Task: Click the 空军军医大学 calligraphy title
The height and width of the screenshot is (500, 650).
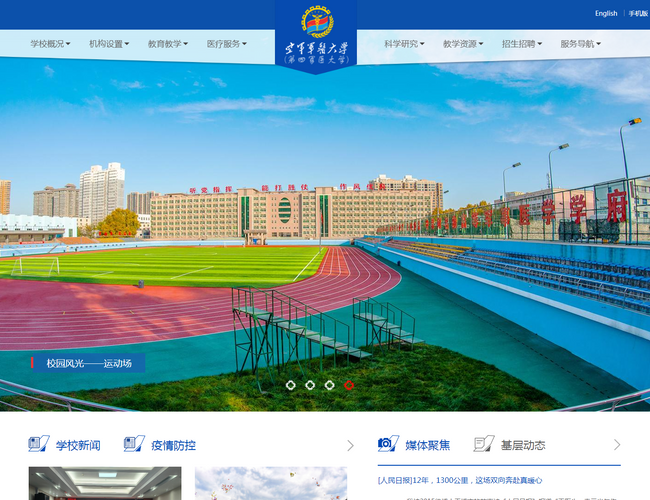Action: tap(316, 49)
